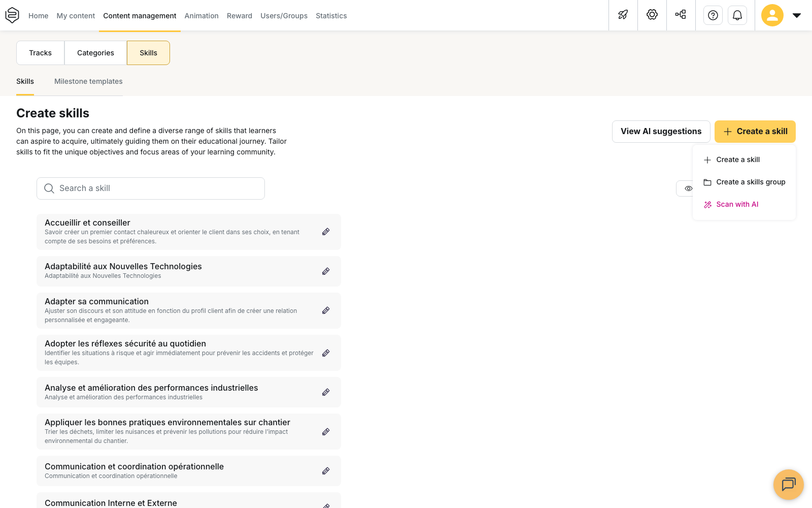Viewport: 812px width, 508px height.
Task: Open the Statistics menu
Action: point(331,16)
